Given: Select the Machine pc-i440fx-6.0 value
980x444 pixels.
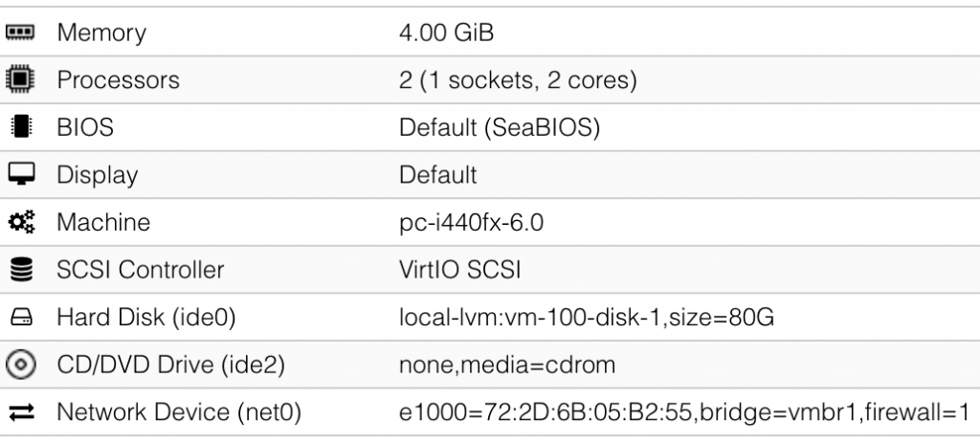Looking at the screenshot, I should (x=471, y=223).
